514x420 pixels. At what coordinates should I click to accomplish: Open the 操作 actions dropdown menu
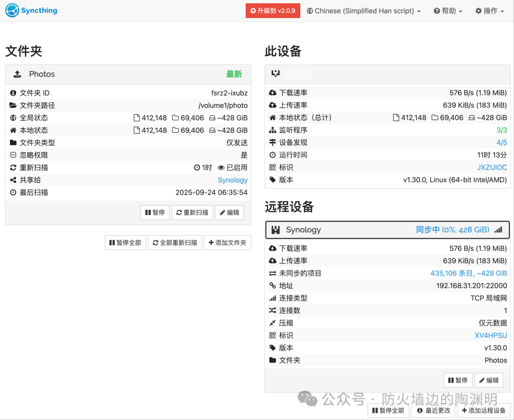[489, 10]
